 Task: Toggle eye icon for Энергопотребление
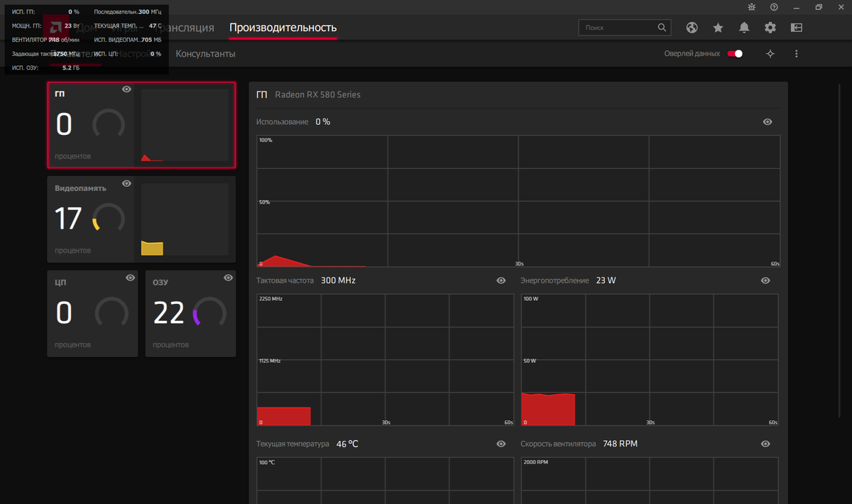click(x=765, y=281)
